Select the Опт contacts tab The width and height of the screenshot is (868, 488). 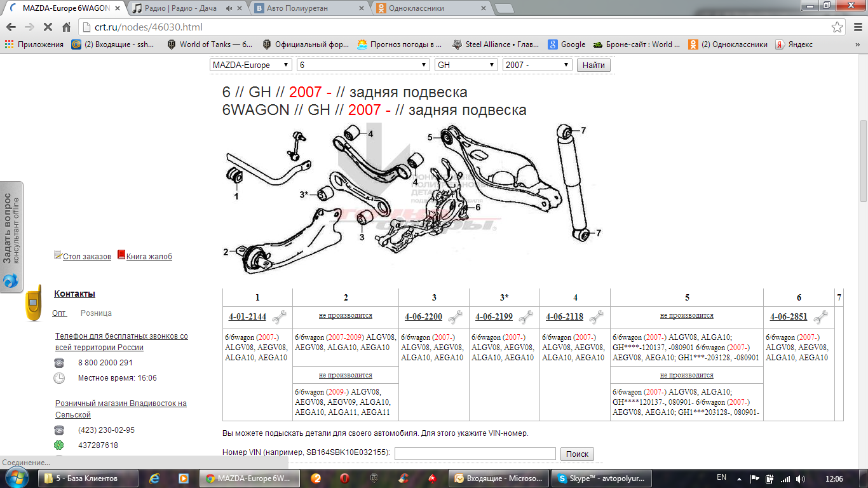click(59, 313)
